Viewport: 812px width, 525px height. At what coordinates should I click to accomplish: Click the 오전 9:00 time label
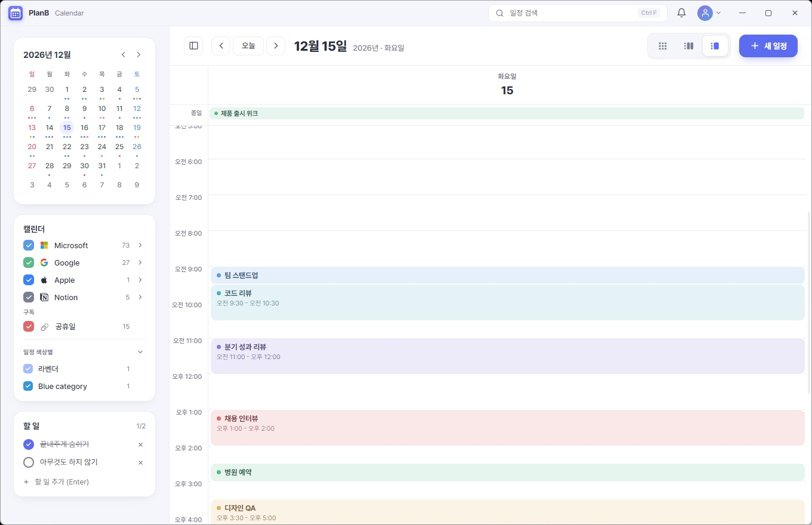(x=188, y=269)
